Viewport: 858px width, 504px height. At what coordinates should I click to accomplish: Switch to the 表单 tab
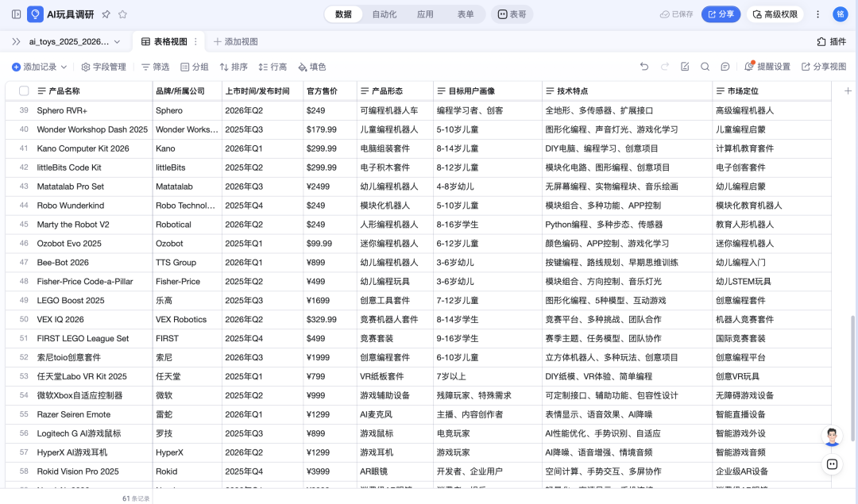click(x=466, y=14)
